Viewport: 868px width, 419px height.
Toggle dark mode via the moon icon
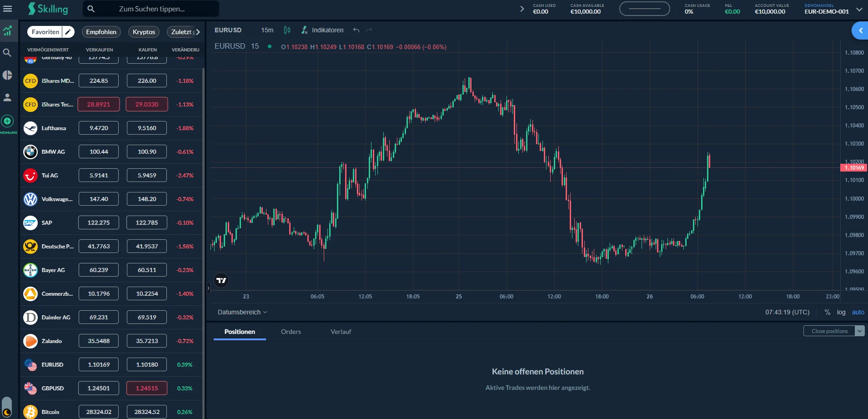click(7, 411)
